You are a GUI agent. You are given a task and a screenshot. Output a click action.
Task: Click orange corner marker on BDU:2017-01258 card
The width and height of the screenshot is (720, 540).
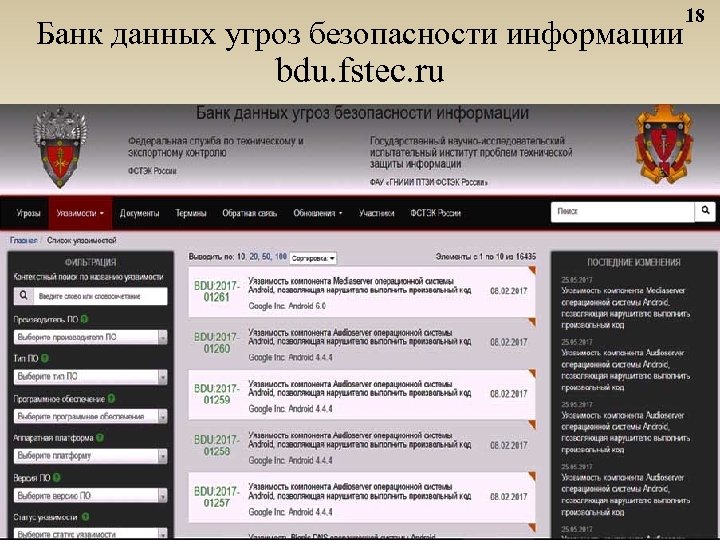point(532,425)
